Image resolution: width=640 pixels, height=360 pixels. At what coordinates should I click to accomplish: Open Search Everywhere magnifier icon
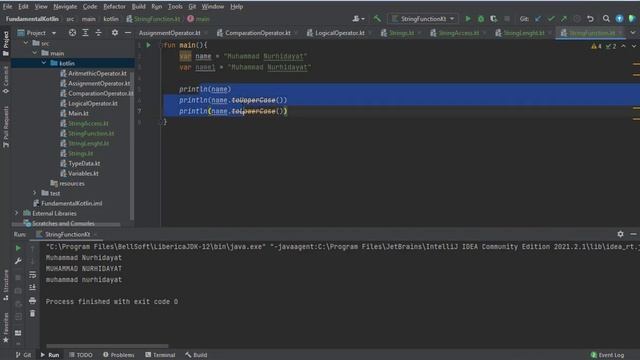coord(606,19)
